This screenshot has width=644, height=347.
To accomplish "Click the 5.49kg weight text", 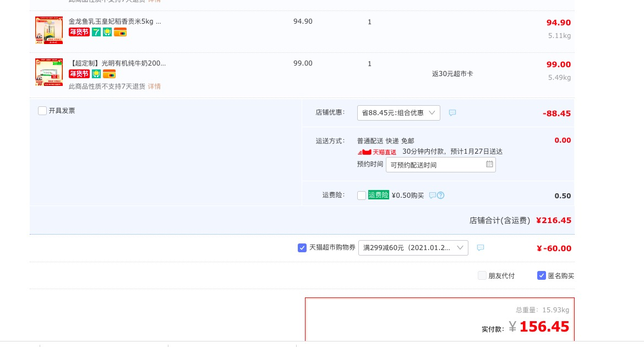I will 559,78.
